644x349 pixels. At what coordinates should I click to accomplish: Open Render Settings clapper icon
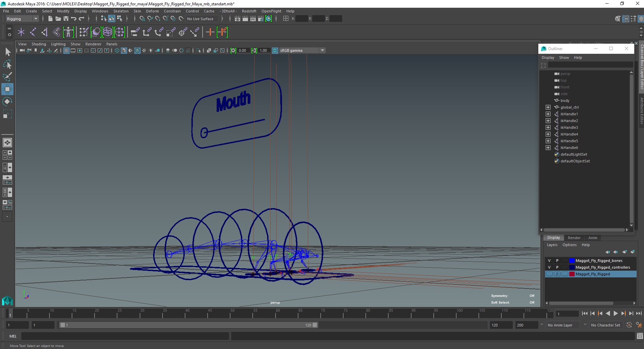(x=261, y=19)
